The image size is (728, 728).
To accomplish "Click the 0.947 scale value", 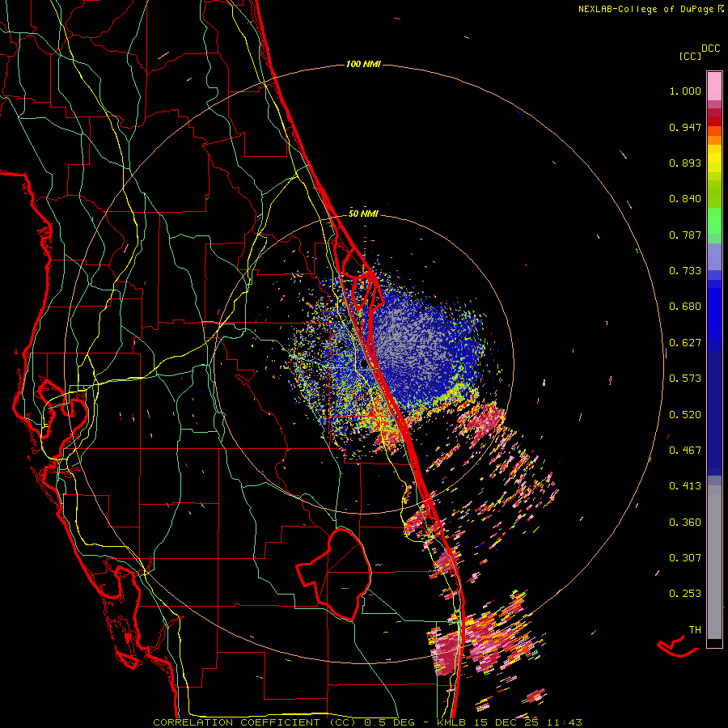I will [685, 127].
